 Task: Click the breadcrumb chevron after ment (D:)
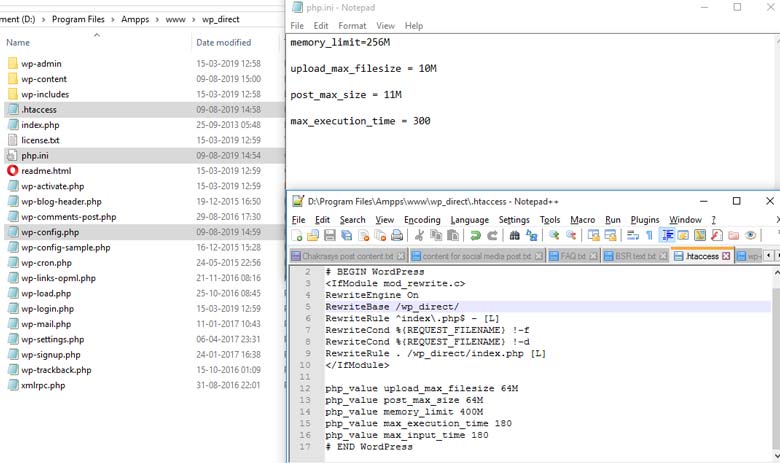pyautogui.click(x=43, y=19)
